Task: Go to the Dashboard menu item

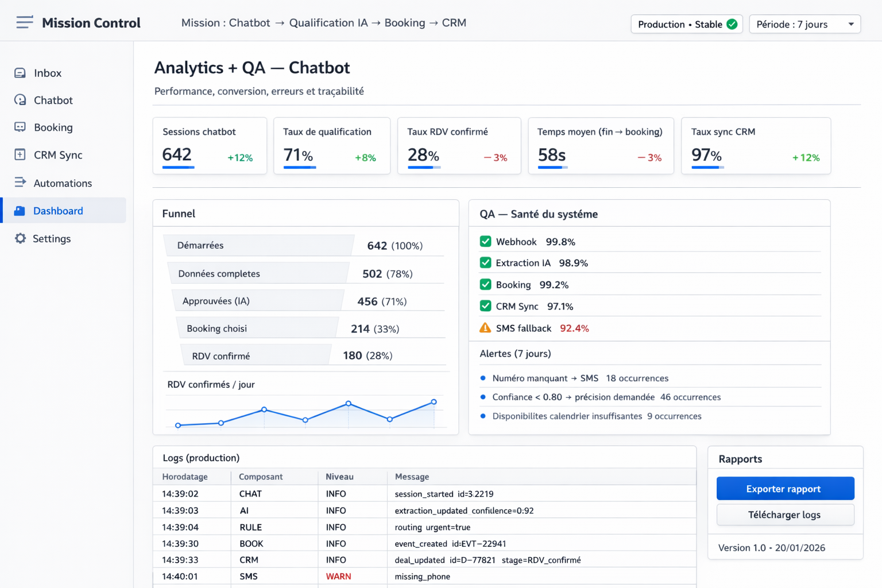Action: pyautogui.click(x=58, y=211)
